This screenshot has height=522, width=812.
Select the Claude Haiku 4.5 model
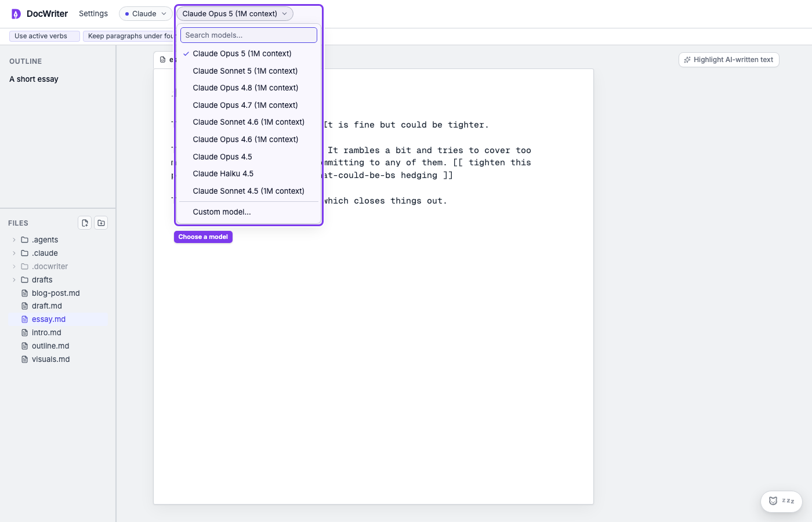(249, 173)
